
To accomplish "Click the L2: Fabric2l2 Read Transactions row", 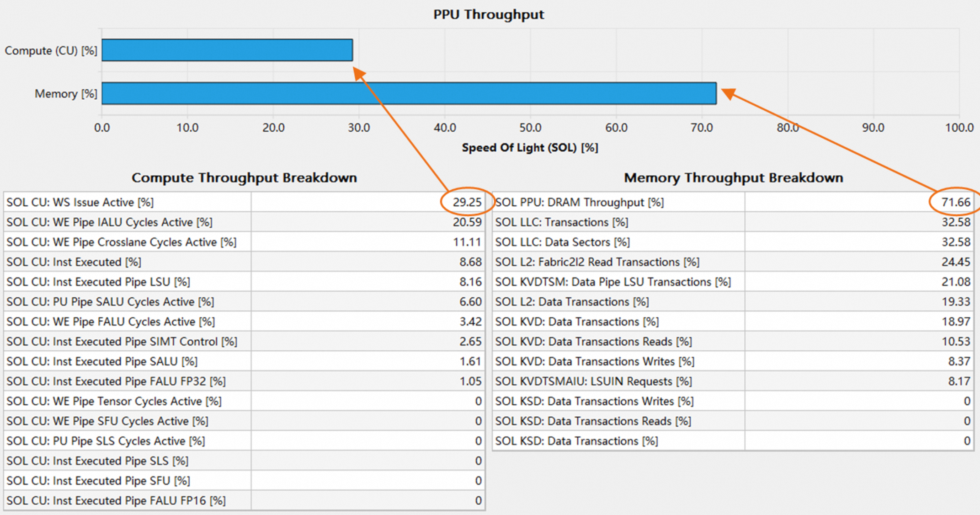I will coord(597,262).
